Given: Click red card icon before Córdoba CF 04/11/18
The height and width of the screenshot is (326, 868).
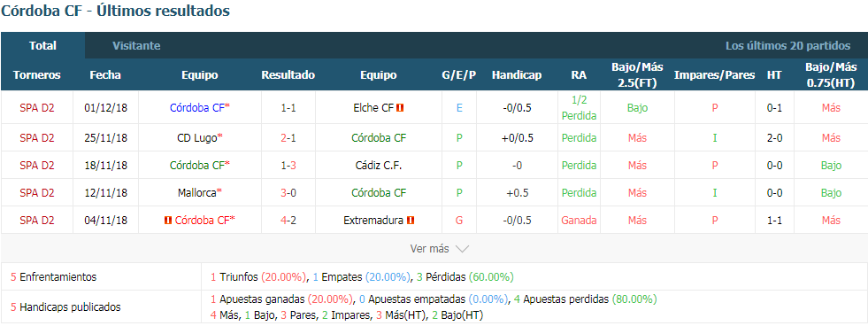Looking at the screenshot, I should 168,220.
